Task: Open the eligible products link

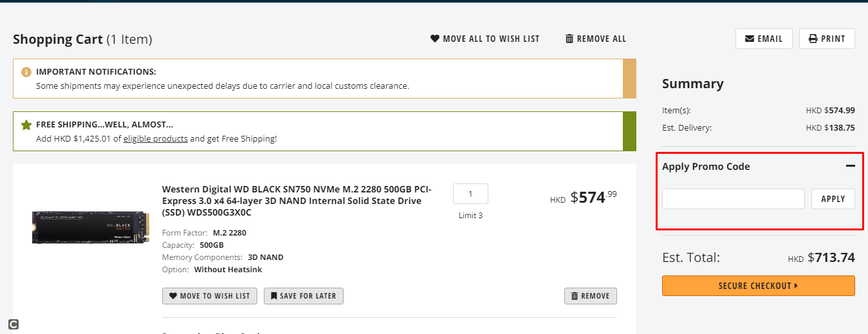Action: point(155,138)
